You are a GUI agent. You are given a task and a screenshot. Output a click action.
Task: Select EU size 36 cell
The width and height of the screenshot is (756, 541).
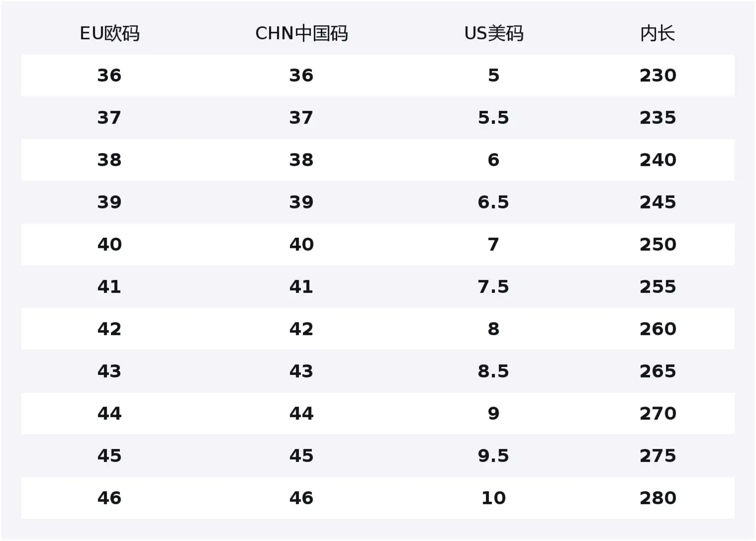click(x=109, y=76)
